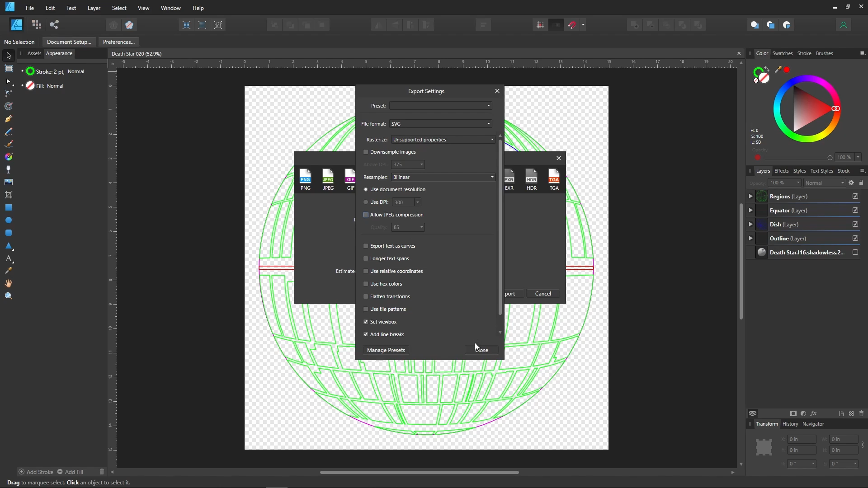868x488 pixels.
Task: Click the Transform panel icon
Action: tap(767, 423)
